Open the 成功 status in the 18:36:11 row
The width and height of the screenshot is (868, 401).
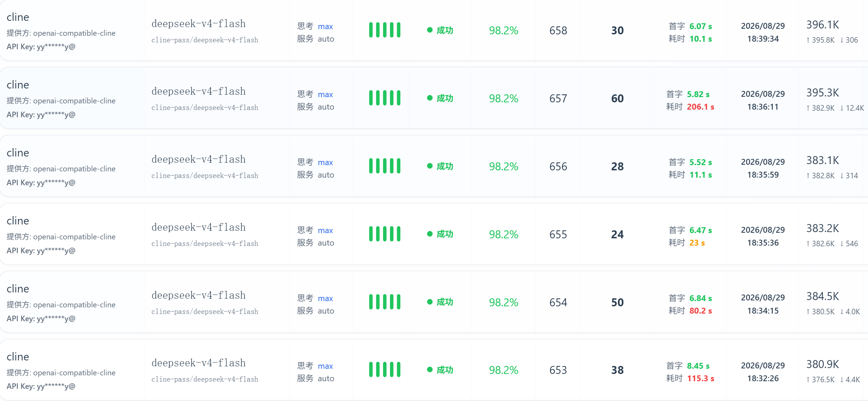point(445,98)
